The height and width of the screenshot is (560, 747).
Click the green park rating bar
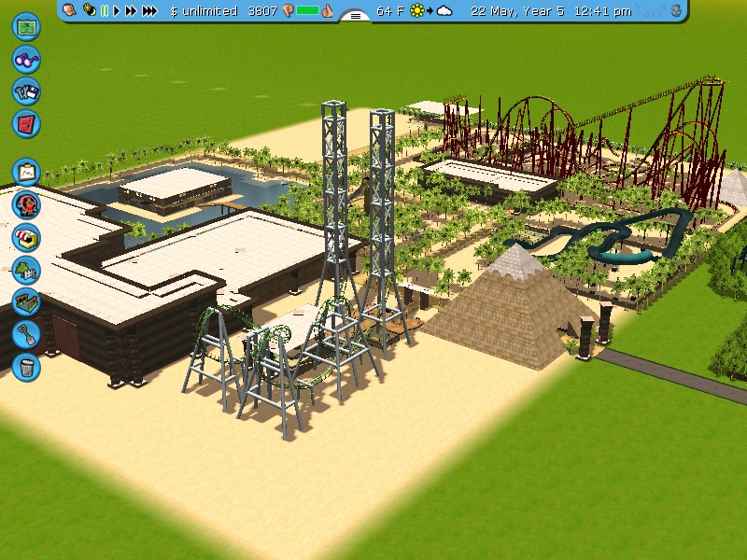point(308,11)
